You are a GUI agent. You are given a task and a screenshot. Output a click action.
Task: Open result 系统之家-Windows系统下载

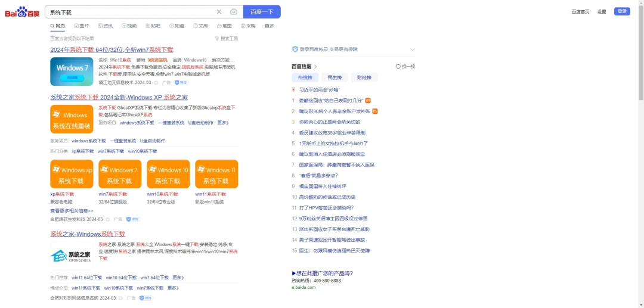pos(88,234)
